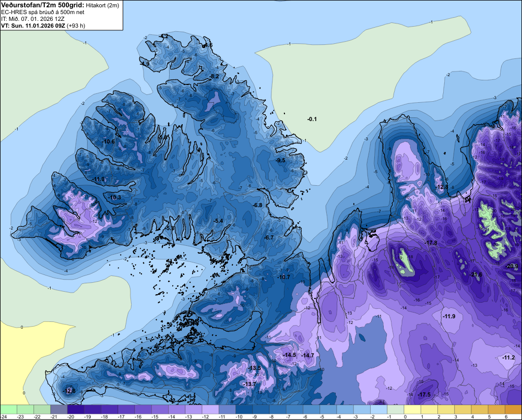Select legend swatch between -20 and -19
The height and width of the screenshot is (420, 522).
click(x=76, y=410)
